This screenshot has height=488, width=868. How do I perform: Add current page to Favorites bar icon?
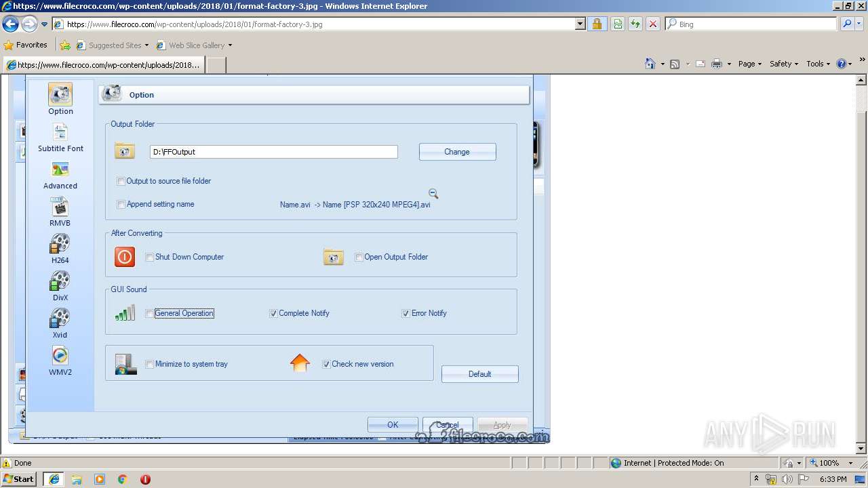65,45
